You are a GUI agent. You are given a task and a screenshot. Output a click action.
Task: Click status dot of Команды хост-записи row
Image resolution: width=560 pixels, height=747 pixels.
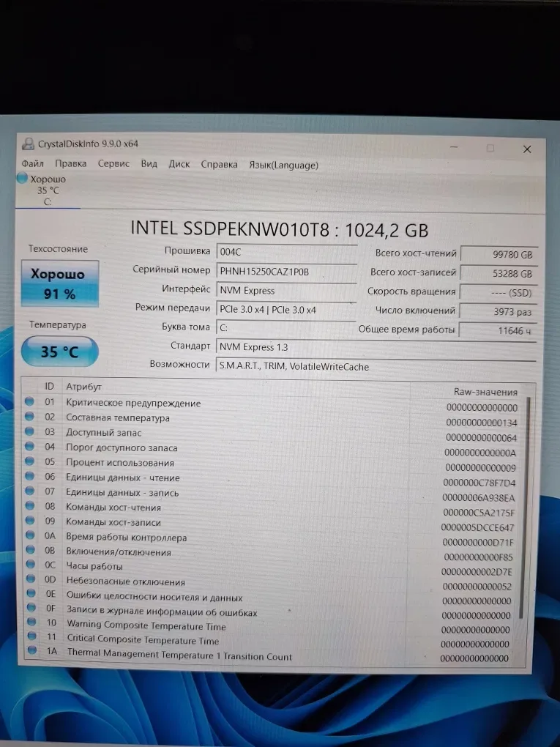[30, 520]
